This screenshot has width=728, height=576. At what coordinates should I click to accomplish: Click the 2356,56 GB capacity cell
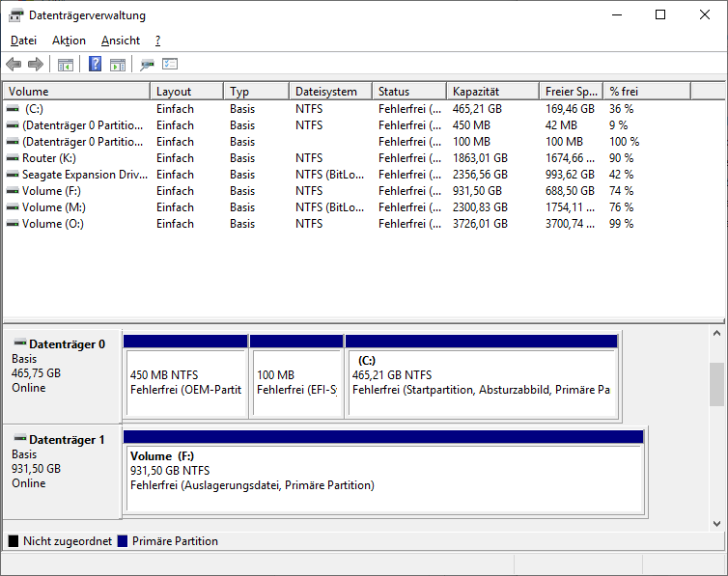coord(480,175)
